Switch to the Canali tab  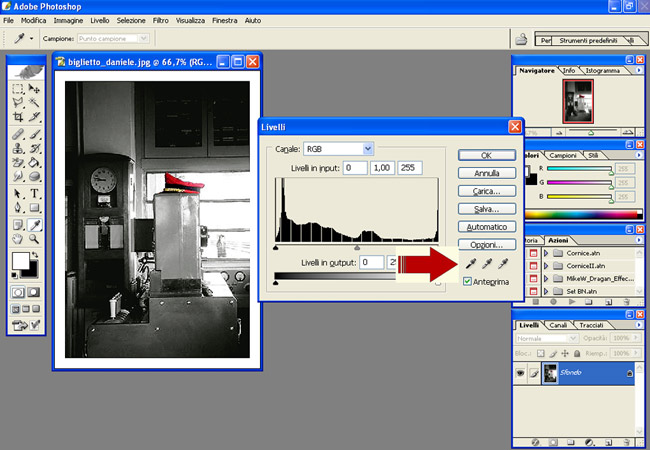pos(557,325)
